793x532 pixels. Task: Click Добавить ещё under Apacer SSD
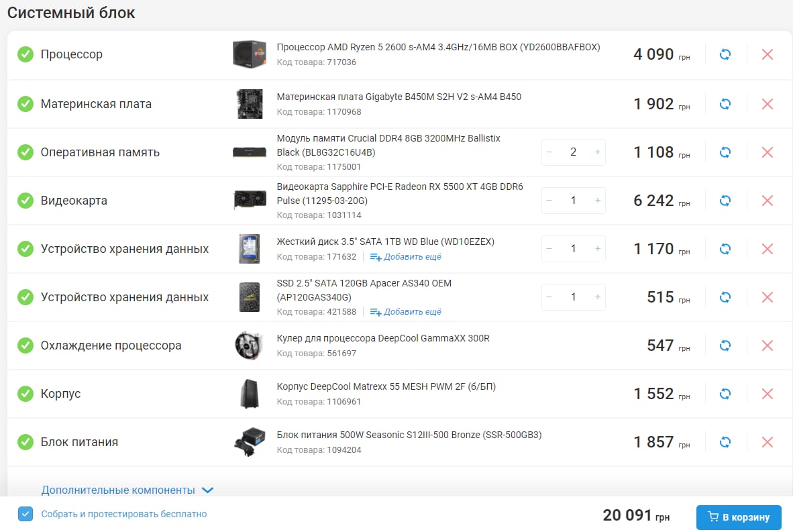coord(406,312)
